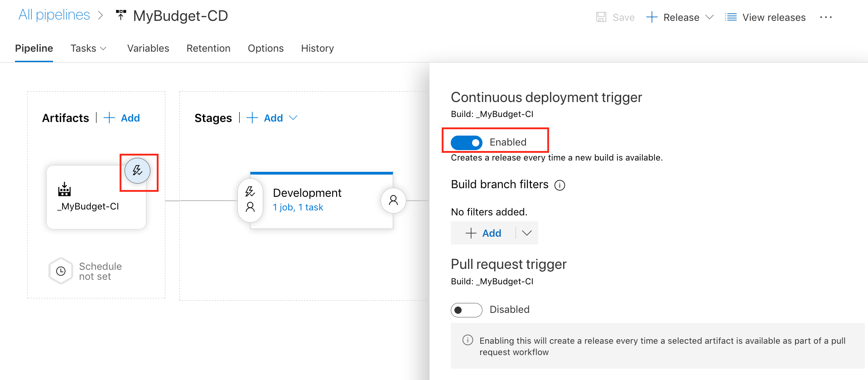Click the Schedule not set clock icon
This screenshot has height=380, width=868.
[x=61, y=271]
